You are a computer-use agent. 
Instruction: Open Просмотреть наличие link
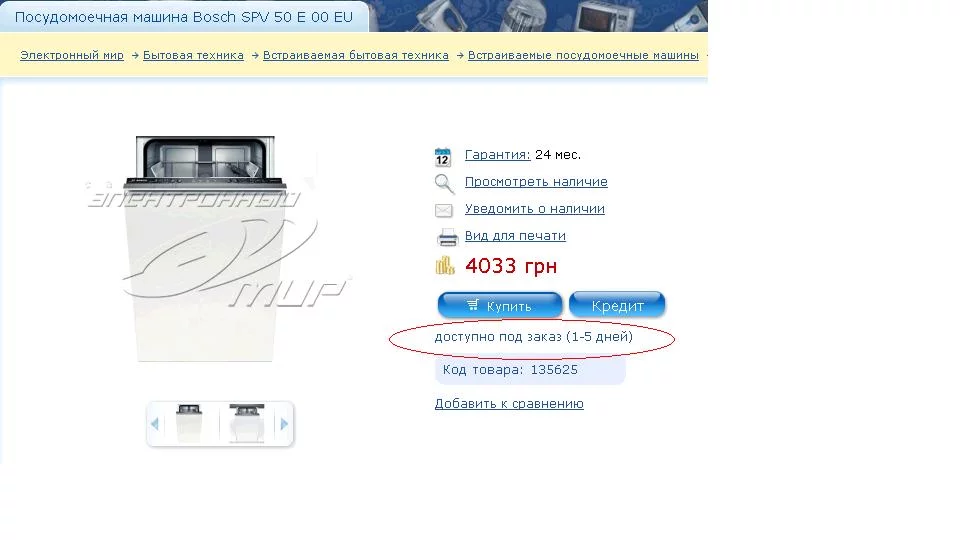(x=536, y=182)
